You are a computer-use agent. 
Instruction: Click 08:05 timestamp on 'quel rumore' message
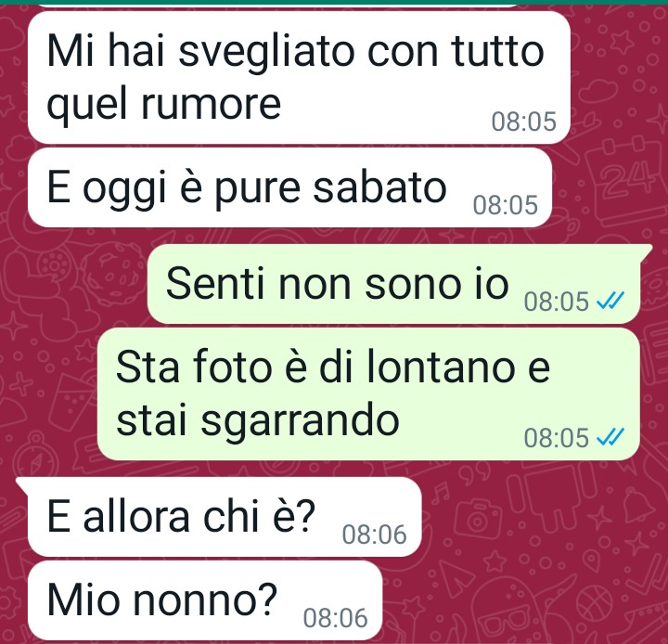pos(524,122)
